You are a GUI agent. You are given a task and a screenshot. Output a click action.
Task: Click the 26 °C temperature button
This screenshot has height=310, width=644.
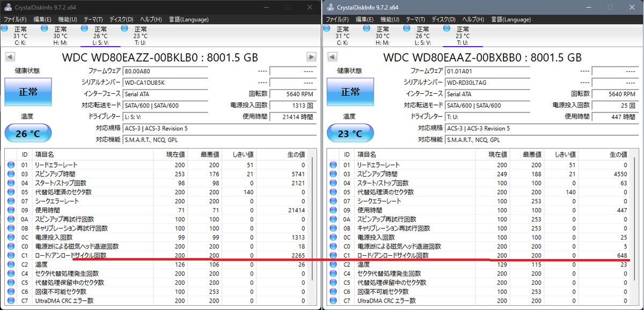28,134
